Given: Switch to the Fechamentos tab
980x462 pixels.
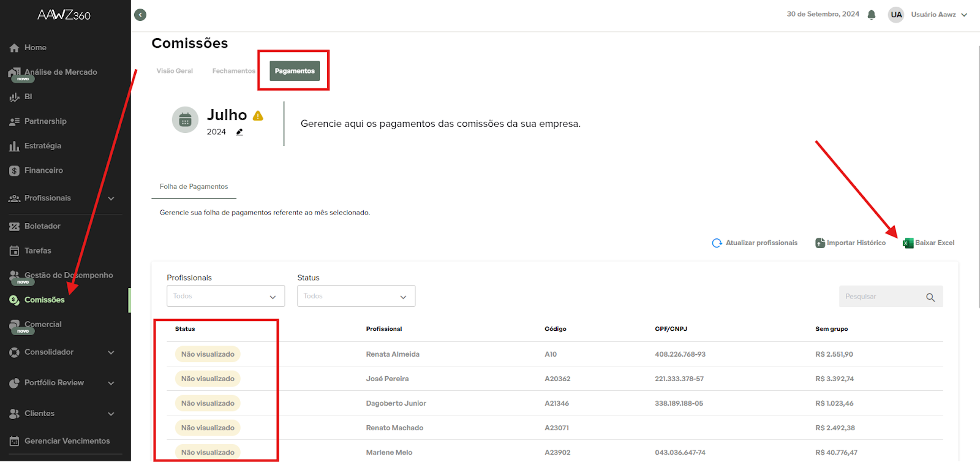Looking at the screenshot, I should pos(233,71).
